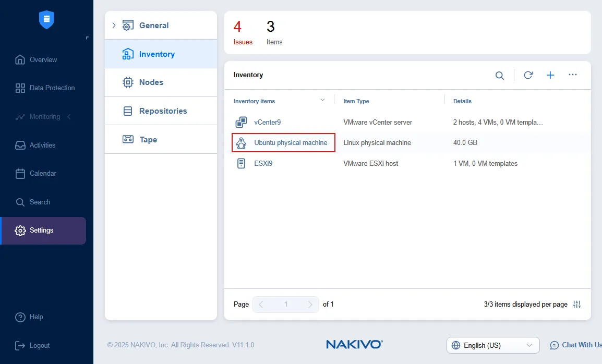The image size is (602, 364).
Task: Click the Ubuntu penguin icon
Action: tap(241, 143)
